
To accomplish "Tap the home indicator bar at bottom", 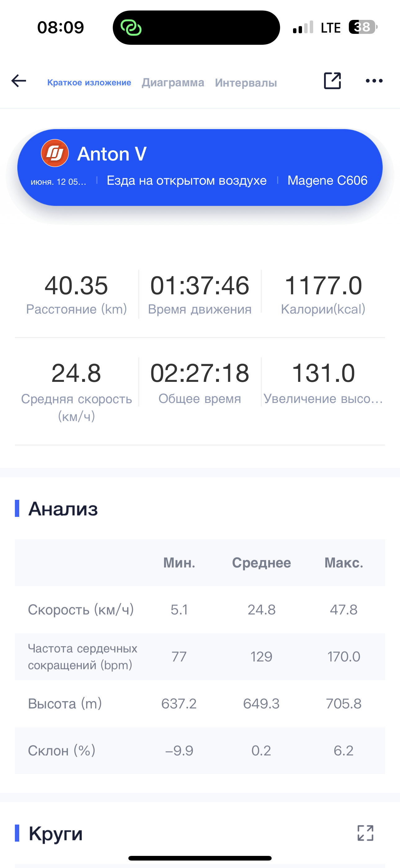I will point(200,858).
